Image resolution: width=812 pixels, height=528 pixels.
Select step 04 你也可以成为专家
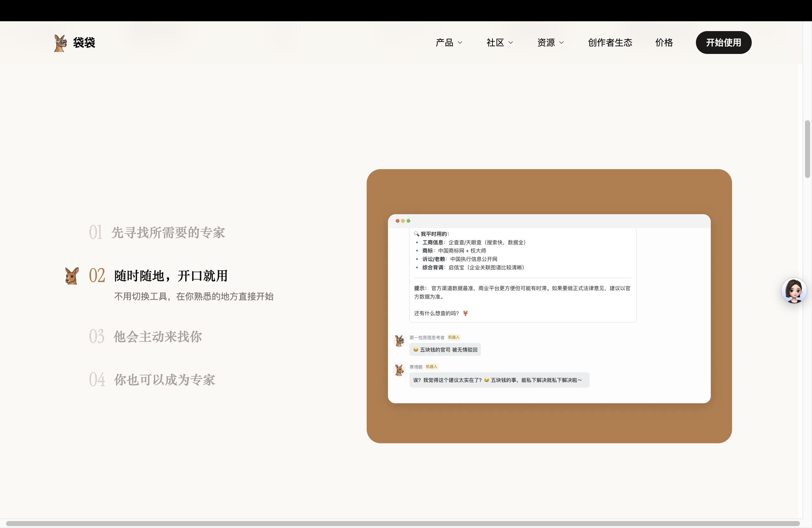[152, 379]
